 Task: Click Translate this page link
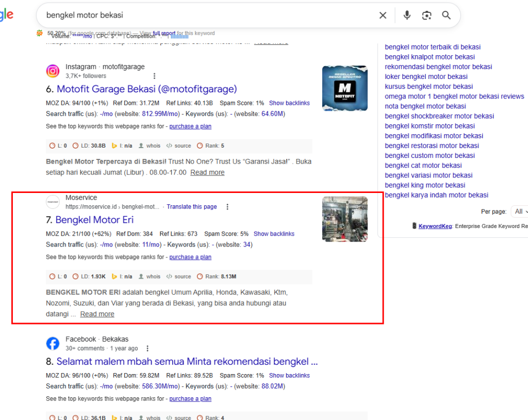click(192, 207)
